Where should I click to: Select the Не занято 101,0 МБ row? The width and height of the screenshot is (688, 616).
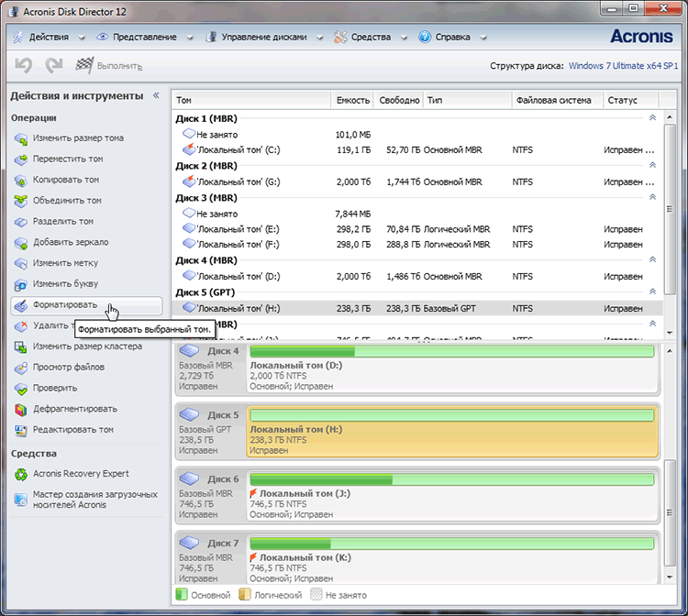tap(417, 135)
